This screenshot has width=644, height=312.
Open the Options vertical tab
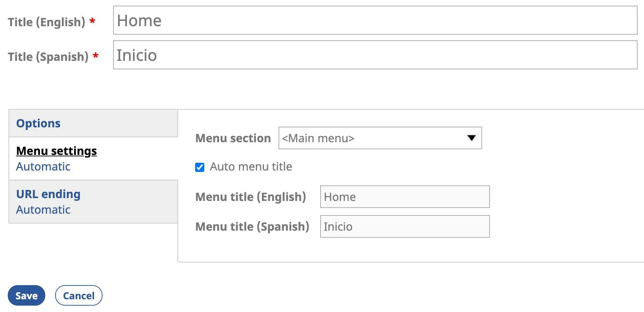38,123
